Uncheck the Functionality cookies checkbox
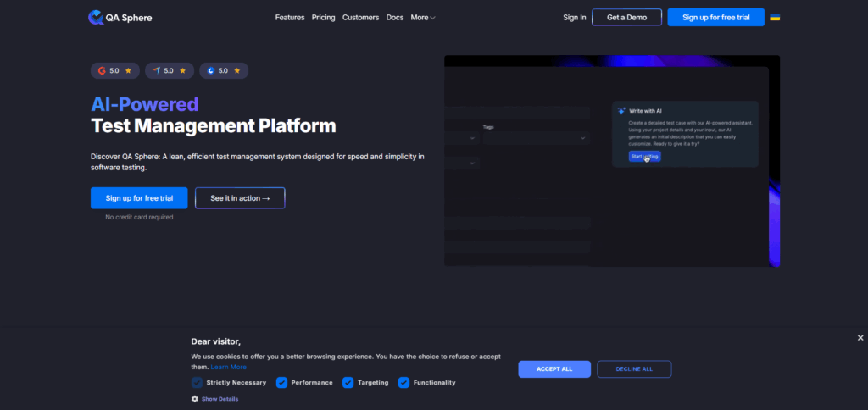The image size is (868, 410). (x=403, y=382)
